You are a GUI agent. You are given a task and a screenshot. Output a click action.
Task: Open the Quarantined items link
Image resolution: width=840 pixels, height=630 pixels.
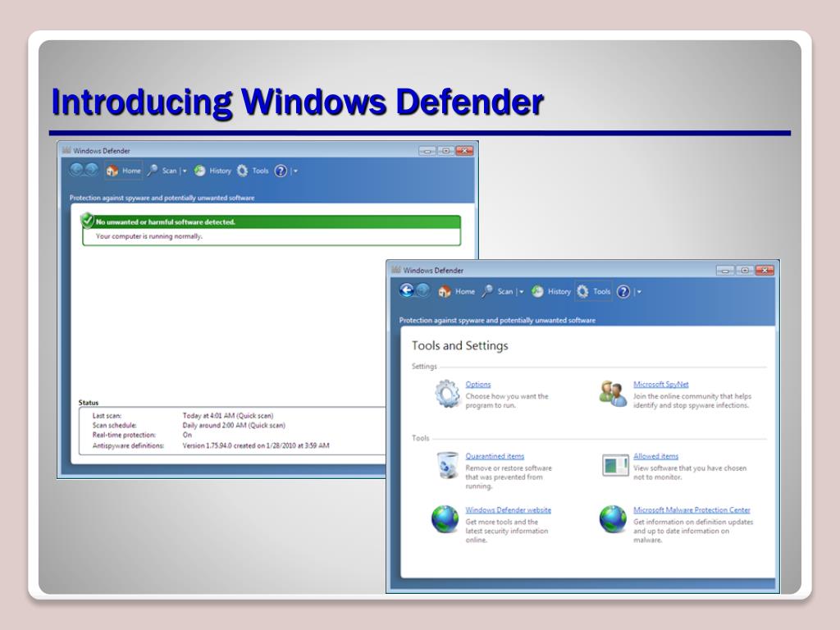pos(495,456)
